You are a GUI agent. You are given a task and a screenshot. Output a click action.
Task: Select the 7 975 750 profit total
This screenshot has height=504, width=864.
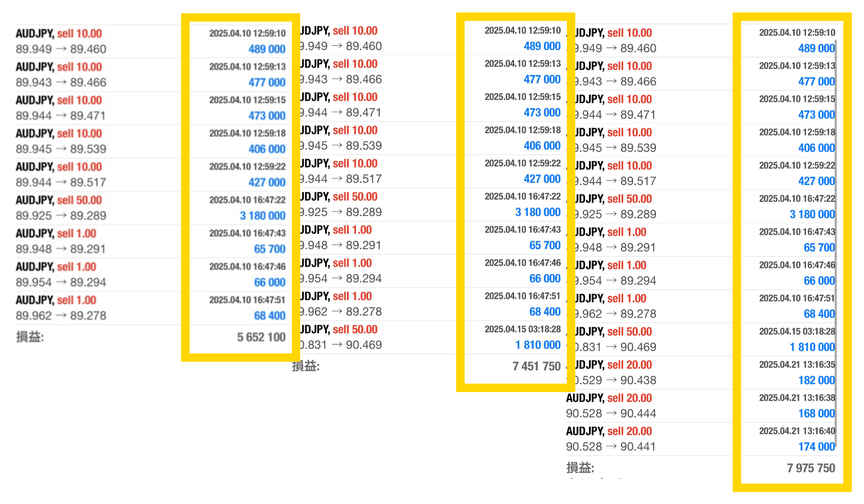click(x=811, y=468)
